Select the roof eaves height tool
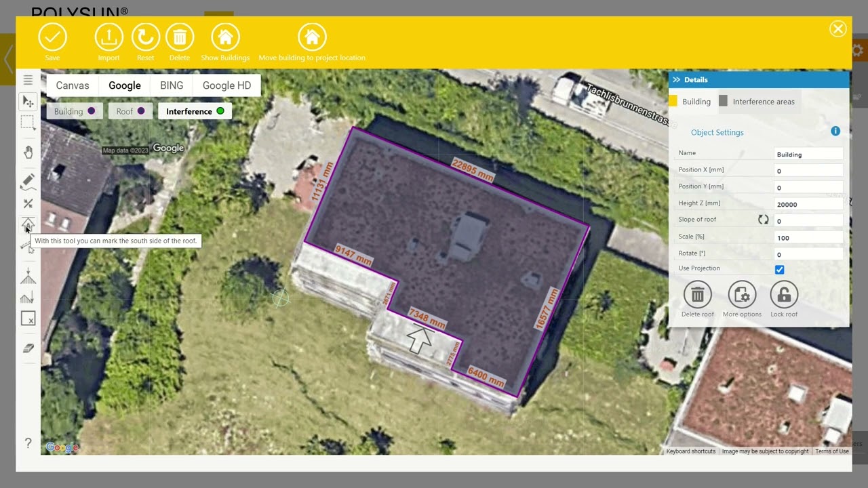The width and height of the screenshot is (868, 488). pos(28,297)
